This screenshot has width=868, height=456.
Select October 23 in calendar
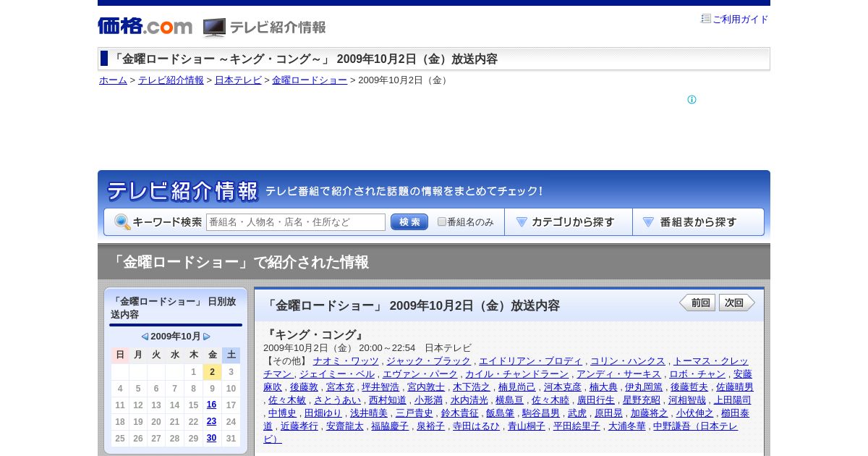coord(211,422)
